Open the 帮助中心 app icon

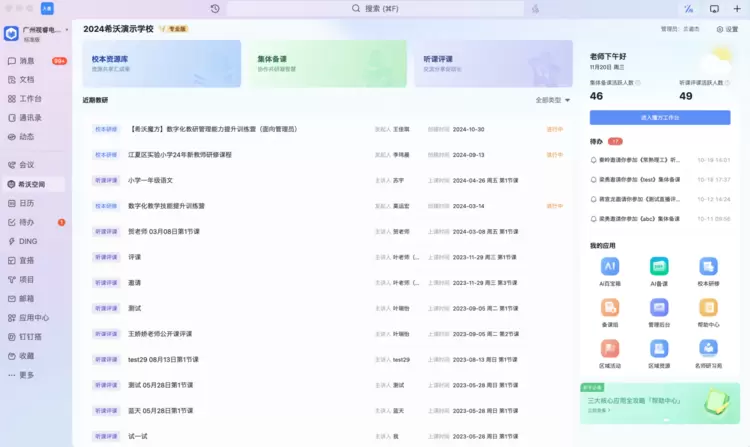click(x=708, y=308)
